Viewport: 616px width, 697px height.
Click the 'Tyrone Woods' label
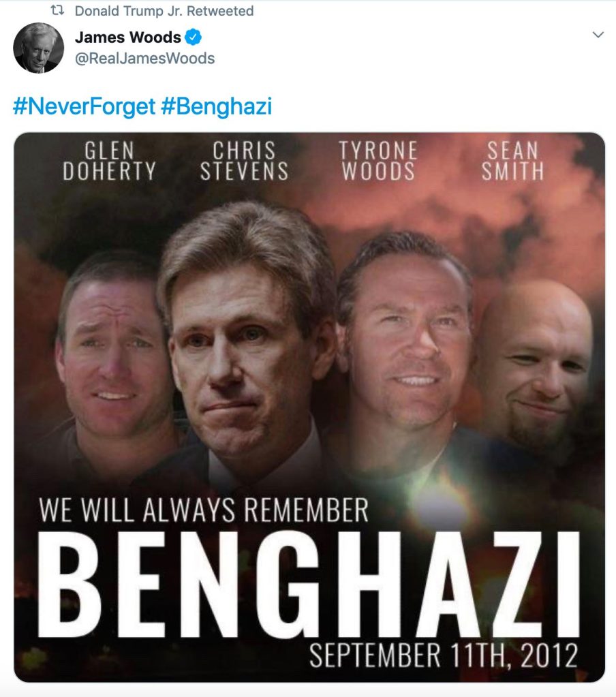[378, 161]
